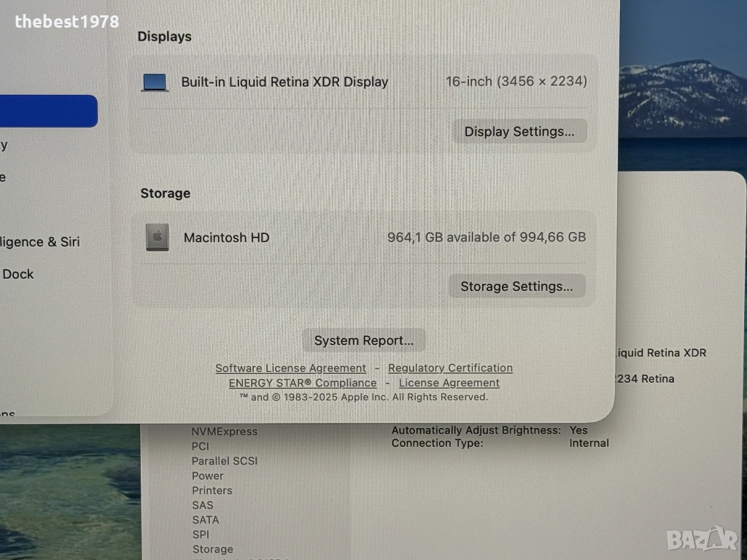Click the System Report button

(363, 341)
